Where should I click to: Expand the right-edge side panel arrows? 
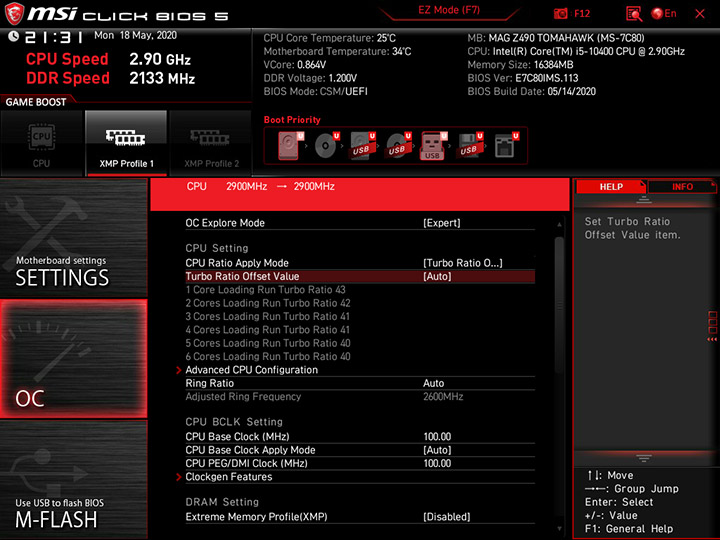coord(712,326)
